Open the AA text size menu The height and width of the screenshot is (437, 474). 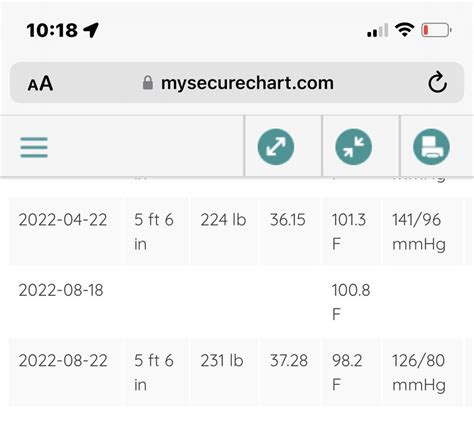pos(40,83)
